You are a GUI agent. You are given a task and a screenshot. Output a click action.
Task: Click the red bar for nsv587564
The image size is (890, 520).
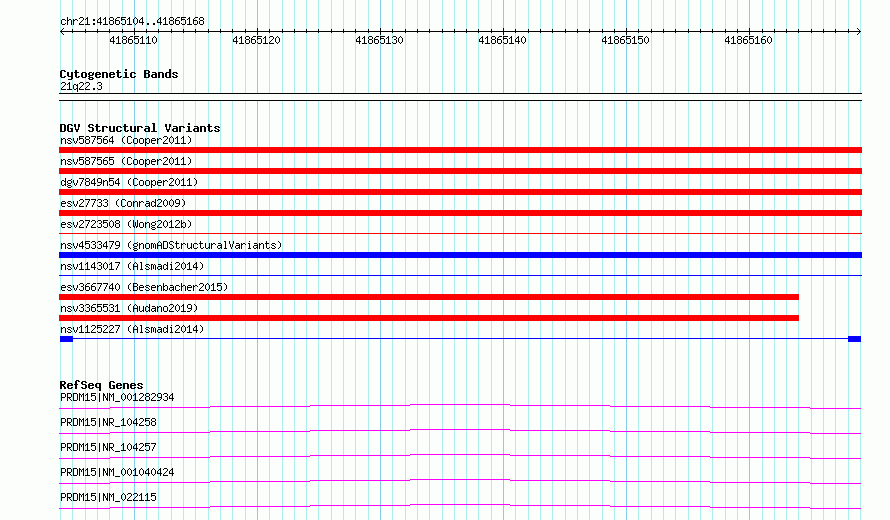[x=460, y=150]
